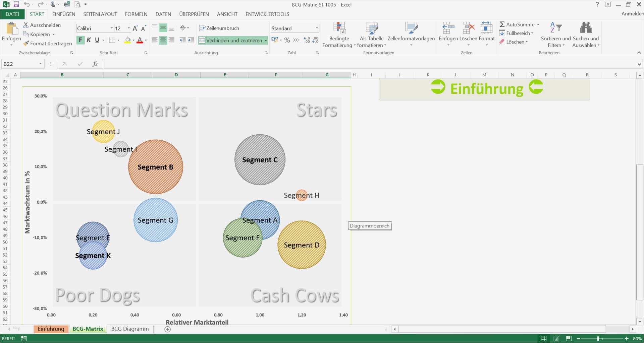Add a new sheet with plus icon

168,329
